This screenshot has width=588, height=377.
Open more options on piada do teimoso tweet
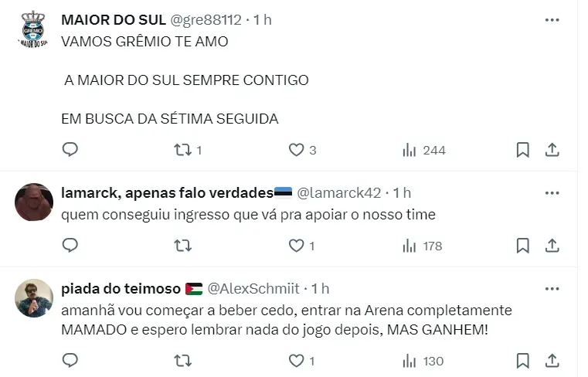coord(552,288)
